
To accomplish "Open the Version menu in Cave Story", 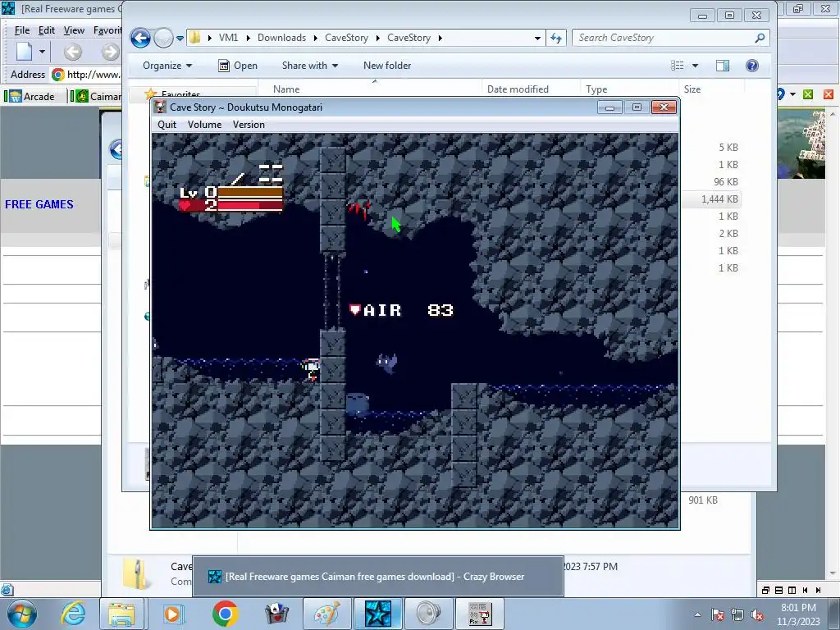I will pyautogui.click(x=249, y=125).
